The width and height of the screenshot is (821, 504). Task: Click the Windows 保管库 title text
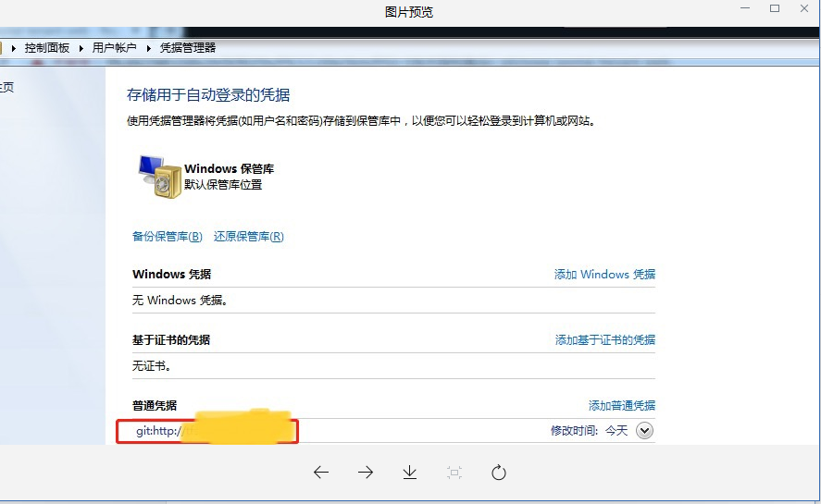[x=230, y=168]
